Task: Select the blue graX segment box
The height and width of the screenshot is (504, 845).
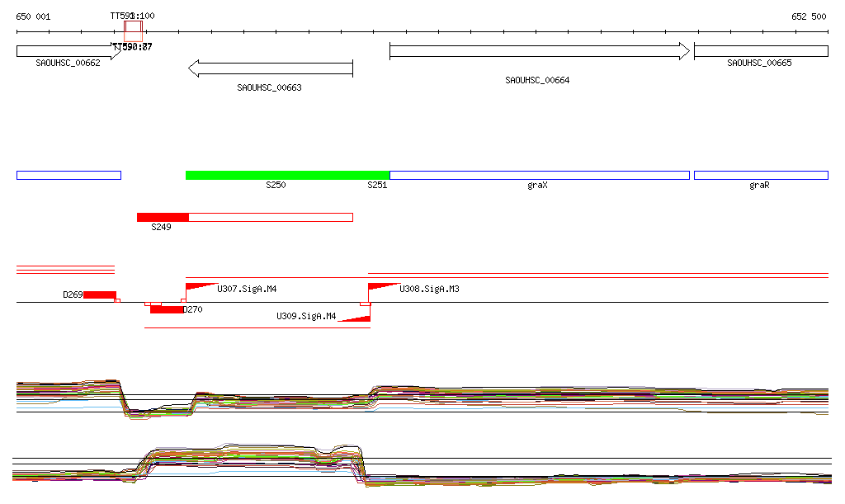Action: point(540,175)
